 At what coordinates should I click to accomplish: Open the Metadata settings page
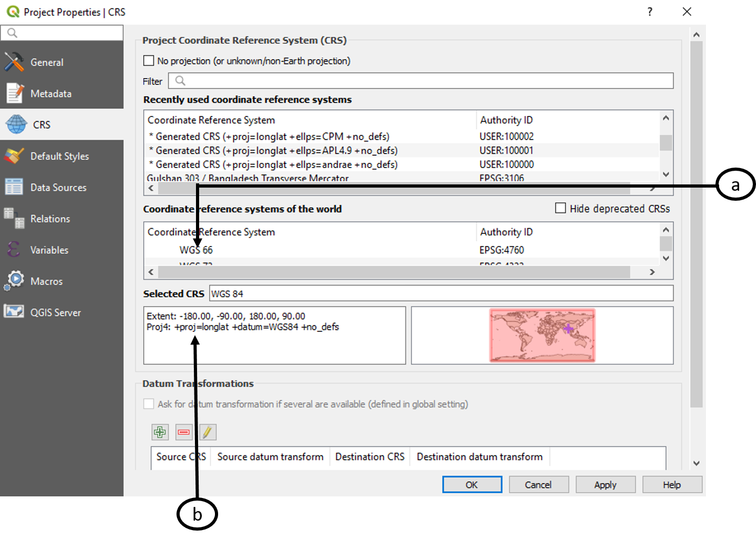pyautogui.click(x=62, y=93)
